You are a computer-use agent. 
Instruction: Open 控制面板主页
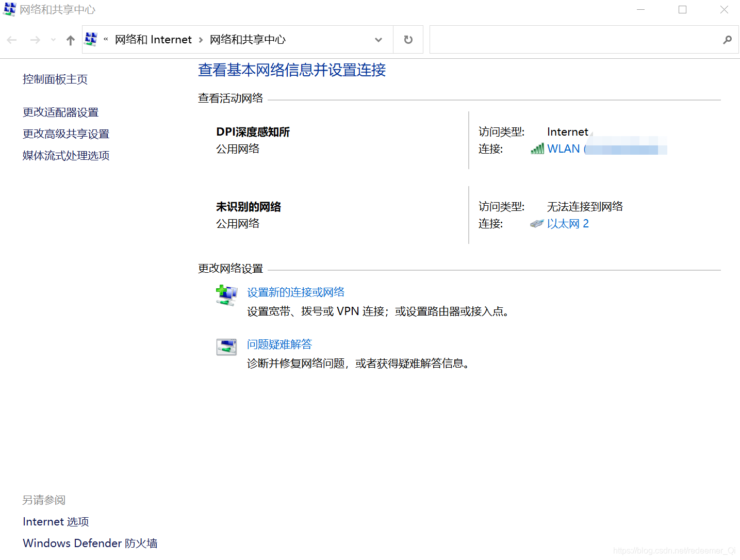[55, 79]
